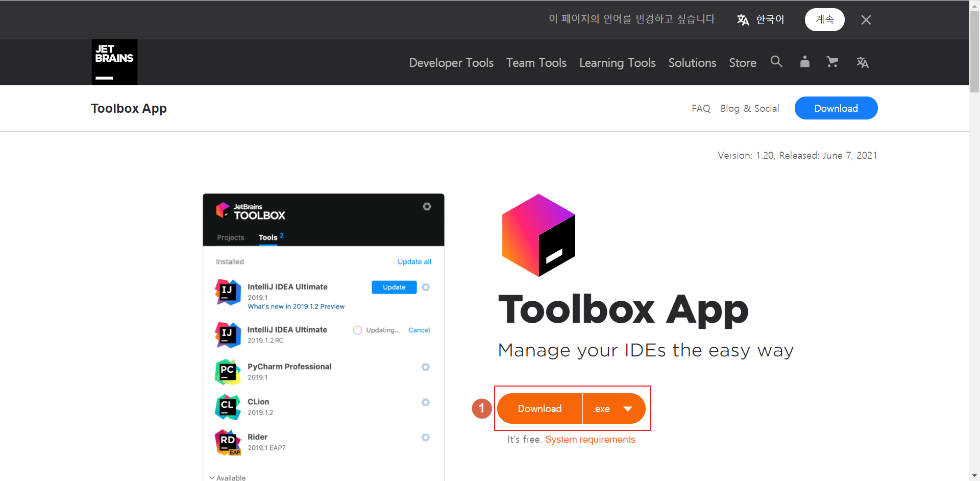Click the translate icon beside 한국어
The image size is (980, 481).
(x=743, y=20)
